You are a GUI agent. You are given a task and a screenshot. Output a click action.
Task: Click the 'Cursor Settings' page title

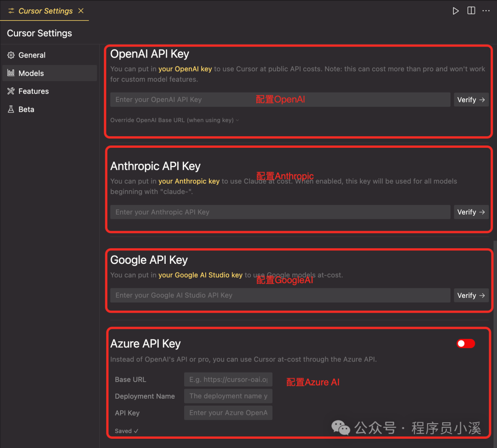39,33
